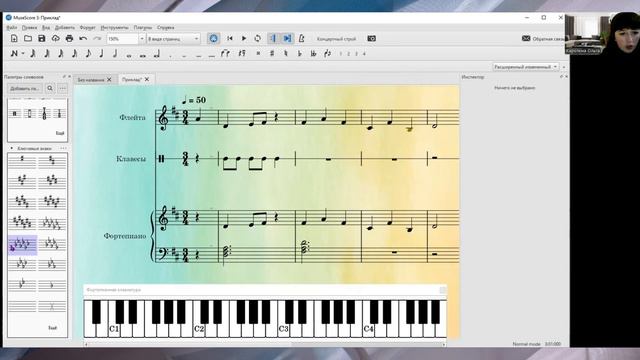Screen dimensions: 640x360
Task: Click the feedback (Обратная связь) link
Action: [543, 39]
